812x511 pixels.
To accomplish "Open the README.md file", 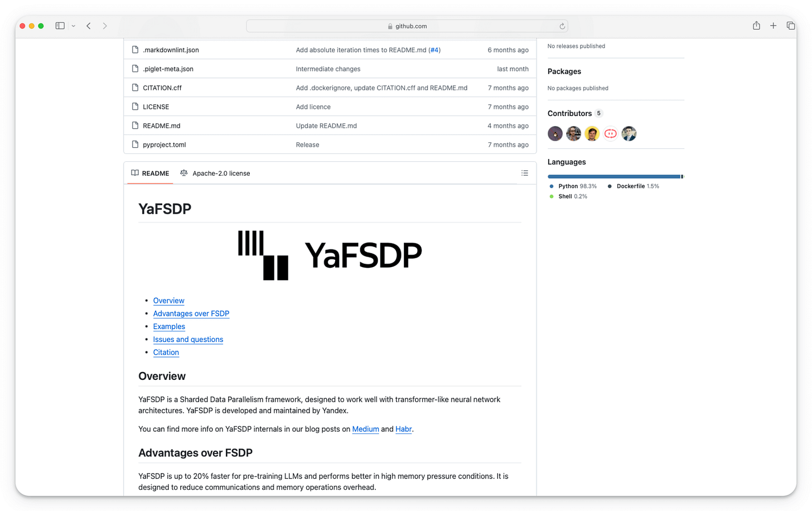I will (x=162, y=126).
